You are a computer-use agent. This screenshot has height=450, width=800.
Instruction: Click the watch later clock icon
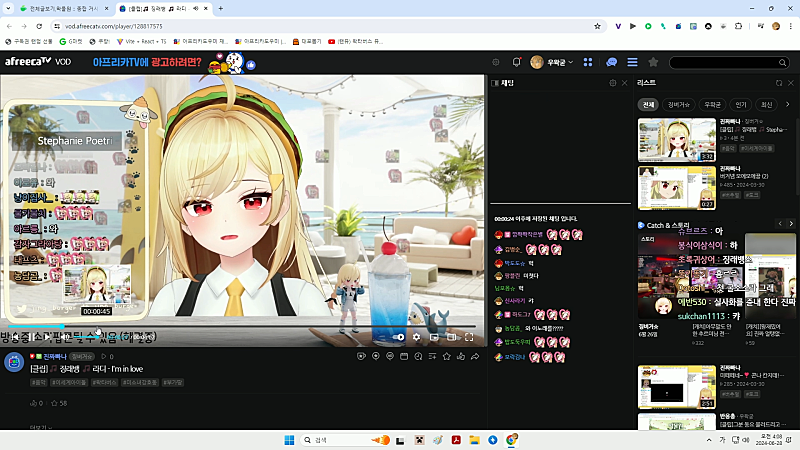pyautogui.click(x=418, y=357)
